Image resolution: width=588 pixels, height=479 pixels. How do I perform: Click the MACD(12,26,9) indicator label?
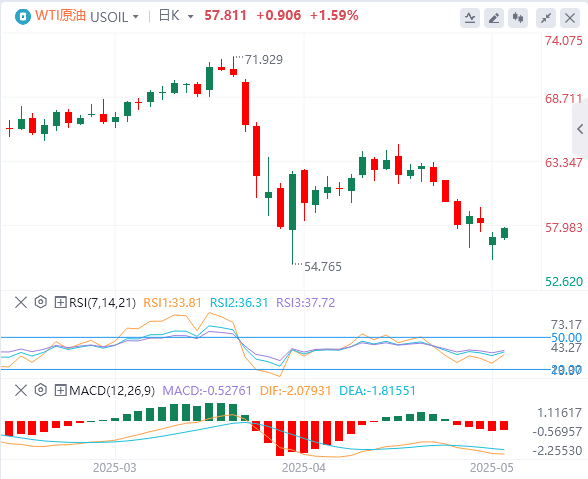pyautogui.click(x=112, y=391)
